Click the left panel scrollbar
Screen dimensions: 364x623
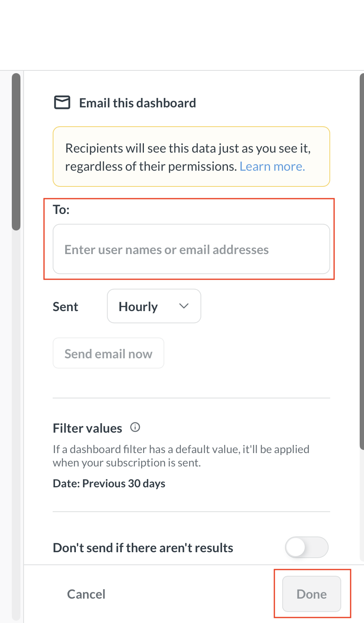click(16, 151)
